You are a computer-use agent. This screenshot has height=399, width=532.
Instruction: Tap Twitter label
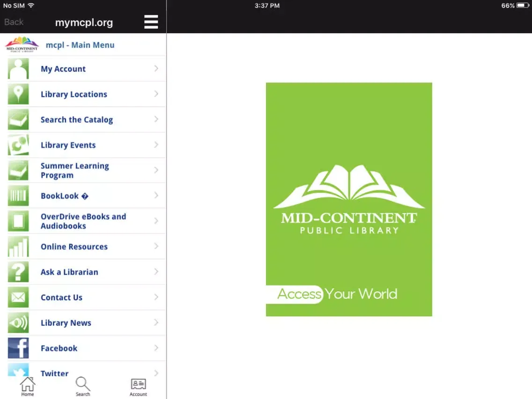click(55, 373)
